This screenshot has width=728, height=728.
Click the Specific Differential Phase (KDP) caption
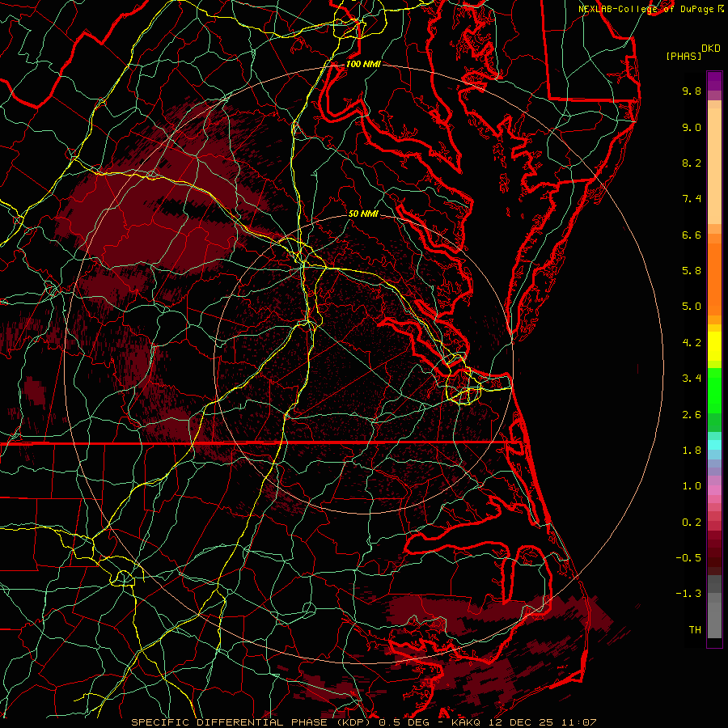[x=363, y=722]
